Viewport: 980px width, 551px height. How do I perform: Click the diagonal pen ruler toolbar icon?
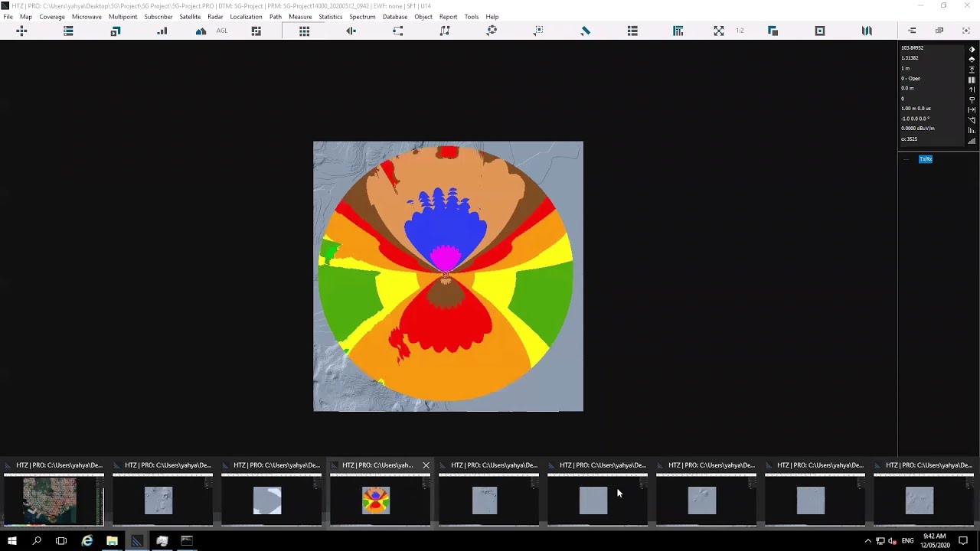point(586,31)
